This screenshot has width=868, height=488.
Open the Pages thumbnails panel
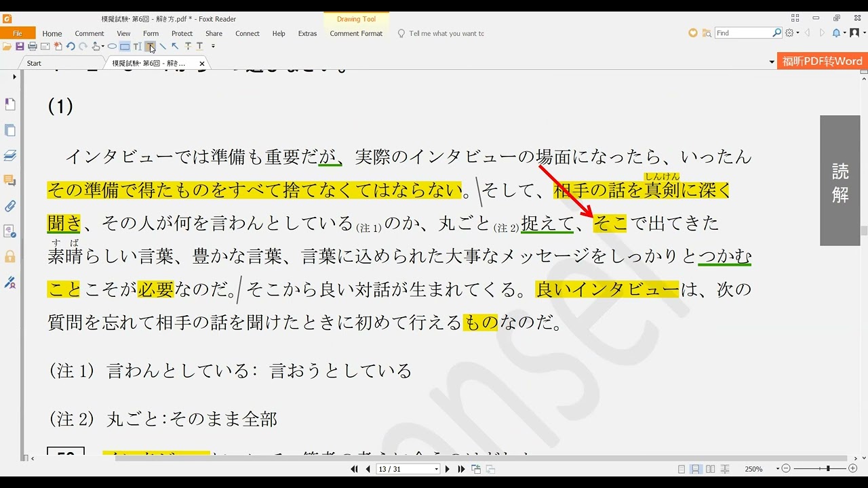point(10,130)
